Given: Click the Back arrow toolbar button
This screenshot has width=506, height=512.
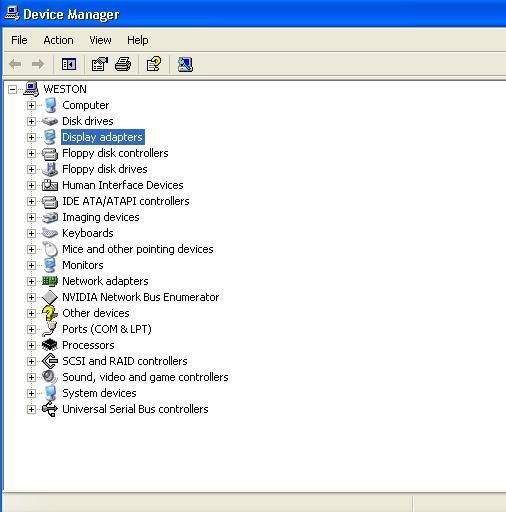Looking at the screenshot, I should 15,64.
